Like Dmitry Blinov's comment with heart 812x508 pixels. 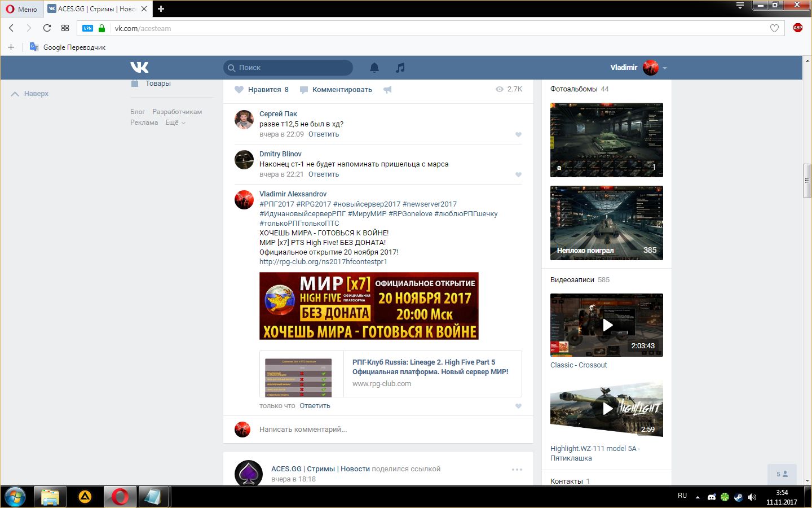(518, 174)
